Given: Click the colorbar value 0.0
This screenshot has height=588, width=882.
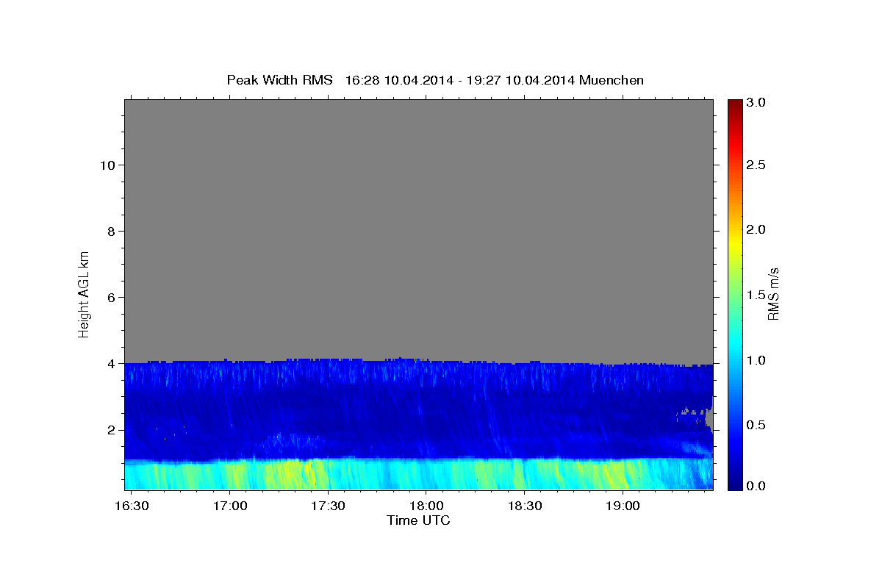Looking at the screenshot, I should 755,485.
